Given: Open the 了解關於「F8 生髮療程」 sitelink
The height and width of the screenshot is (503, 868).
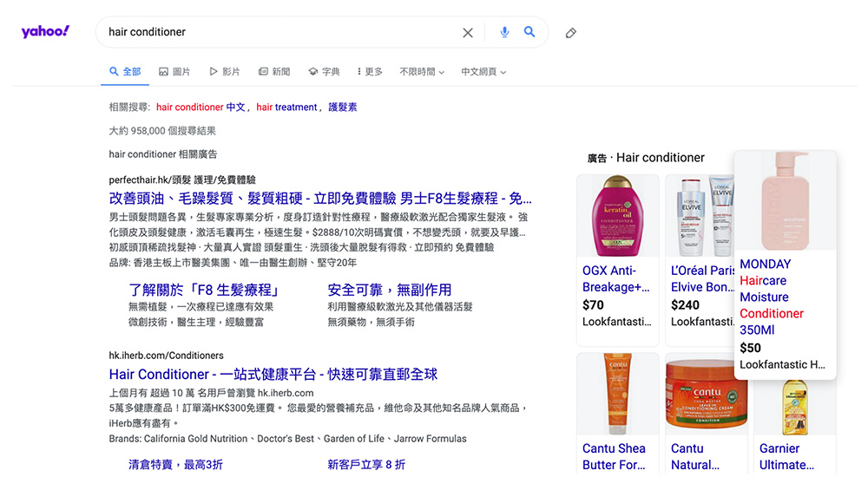Looking at the screenshot, I should coord(205,290).
